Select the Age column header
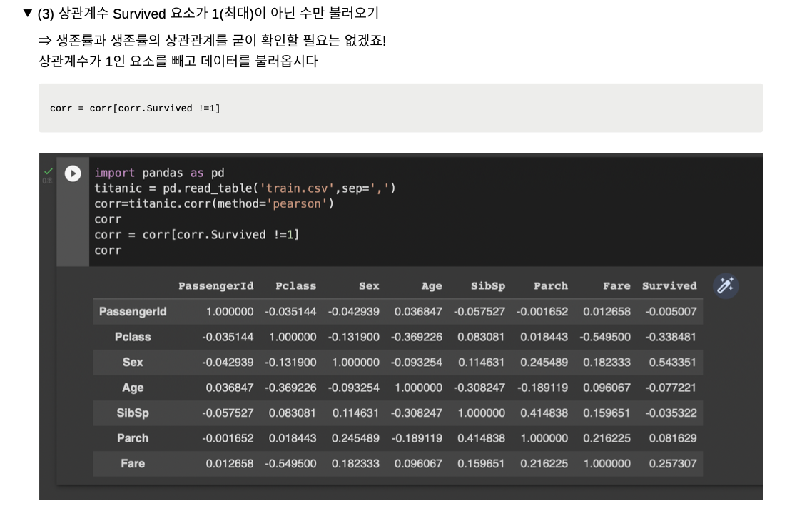 pyautogui.click(x=432, y=285)
